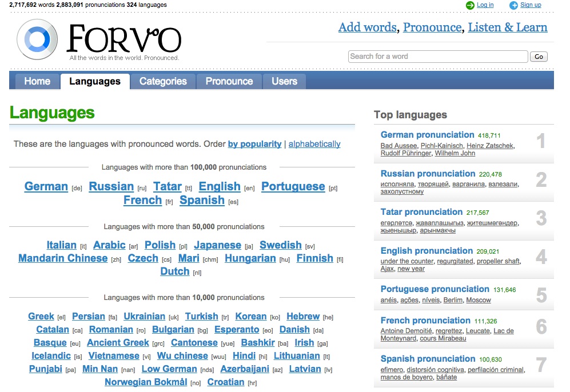Open the Norwegian Bokmål language link
The width and height of the screenshot is (570, 392).
146,382
